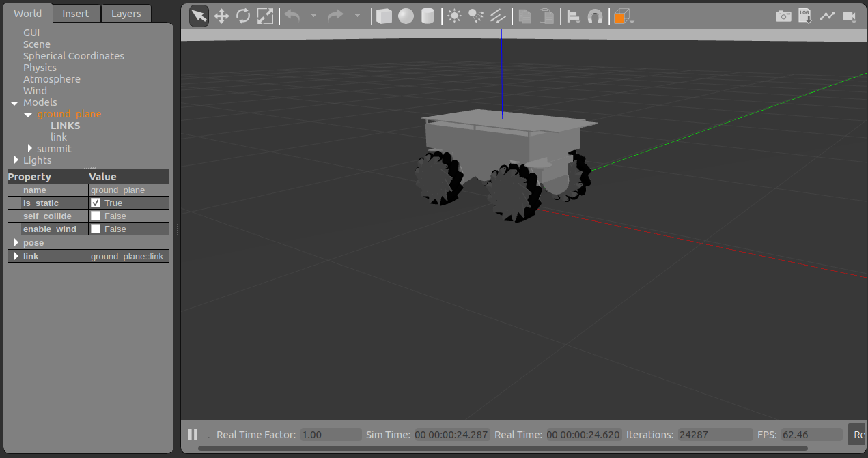This screenshot has height=458, width=868.
Task: Enable the enable_wind checkbox
Action: pyautogui.click(x=96, y=229)
